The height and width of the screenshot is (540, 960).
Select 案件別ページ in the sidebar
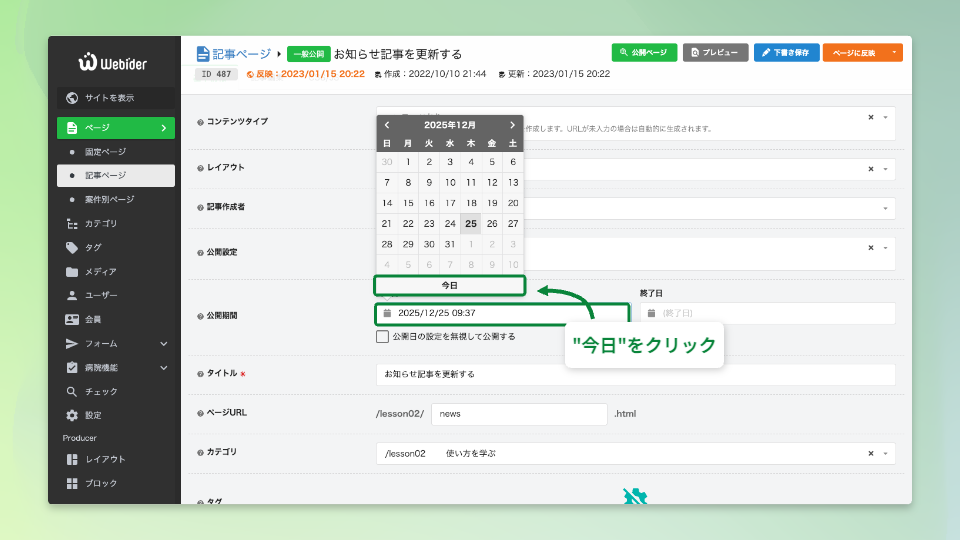coord(109,200)
